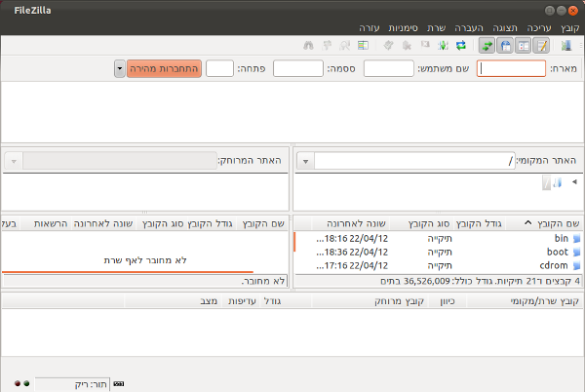Click the תור: ריק queue status field

72,384
